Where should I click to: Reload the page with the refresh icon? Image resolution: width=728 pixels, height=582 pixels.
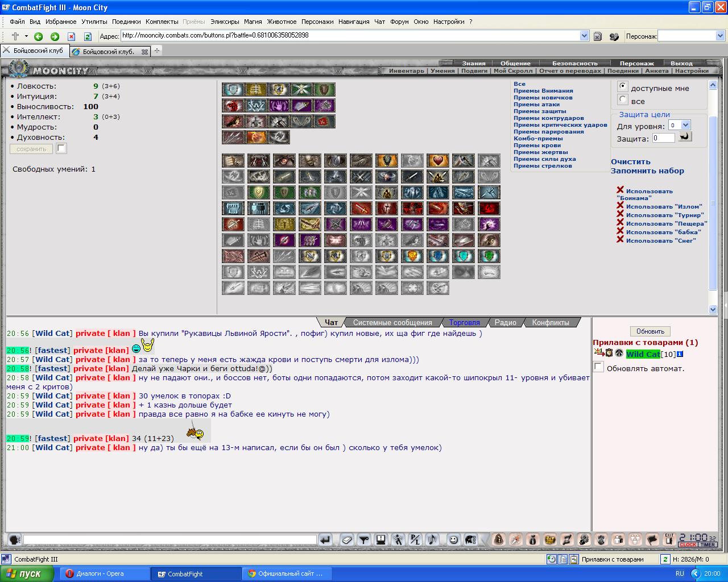pyautogui.click(x=88, y=36)
